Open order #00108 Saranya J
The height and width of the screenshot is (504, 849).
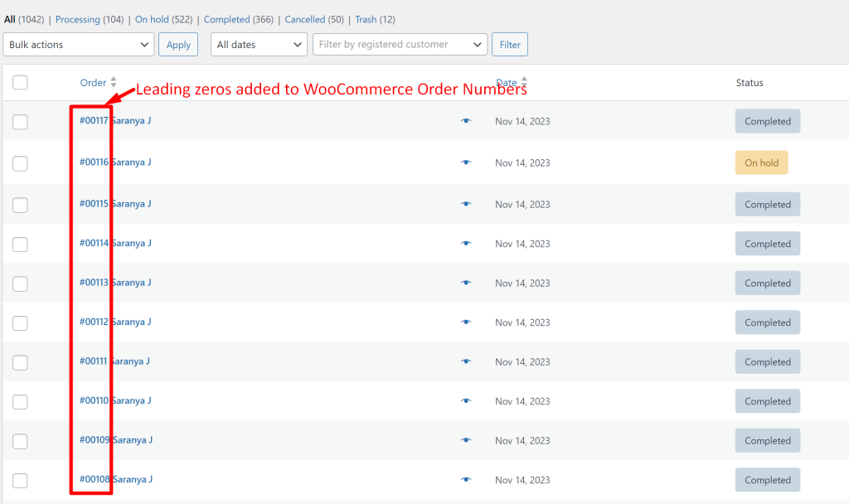coord(116,479)
